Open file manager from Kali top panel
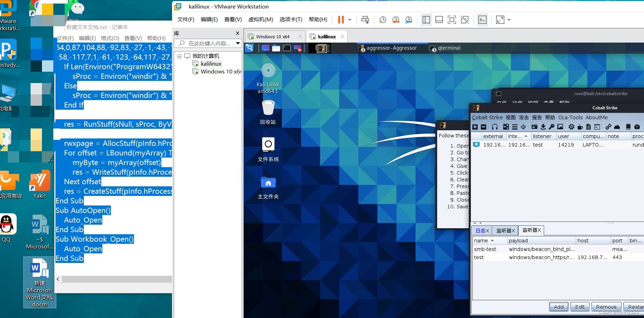This screenshot has width=644, height=318. click(276, 48)
